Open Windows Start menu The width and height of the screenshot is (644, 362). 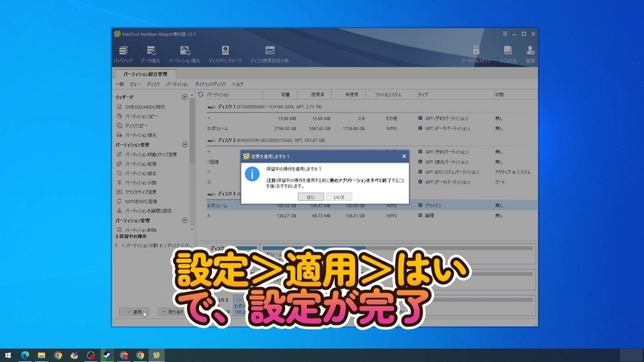[x=8, y=356]
